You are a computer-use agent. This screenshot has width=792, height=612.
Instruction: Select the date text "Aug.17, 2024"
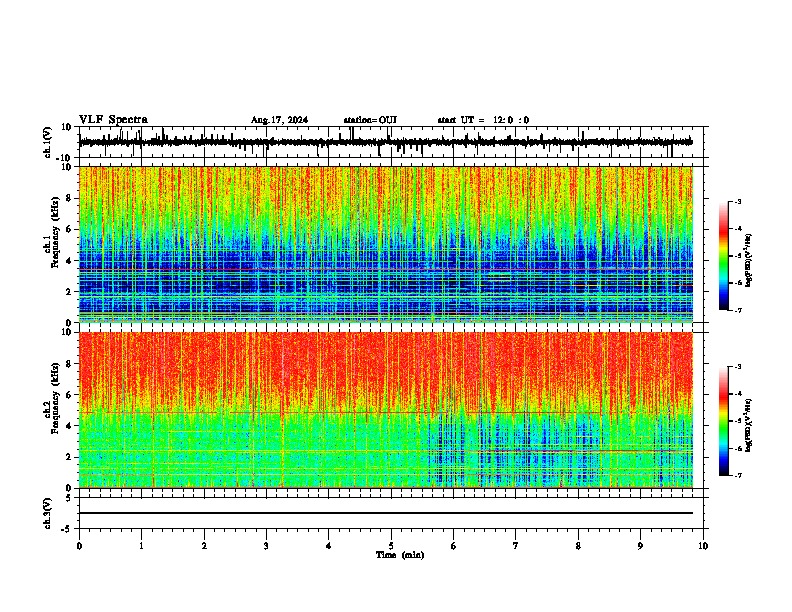tap(279, 120)
